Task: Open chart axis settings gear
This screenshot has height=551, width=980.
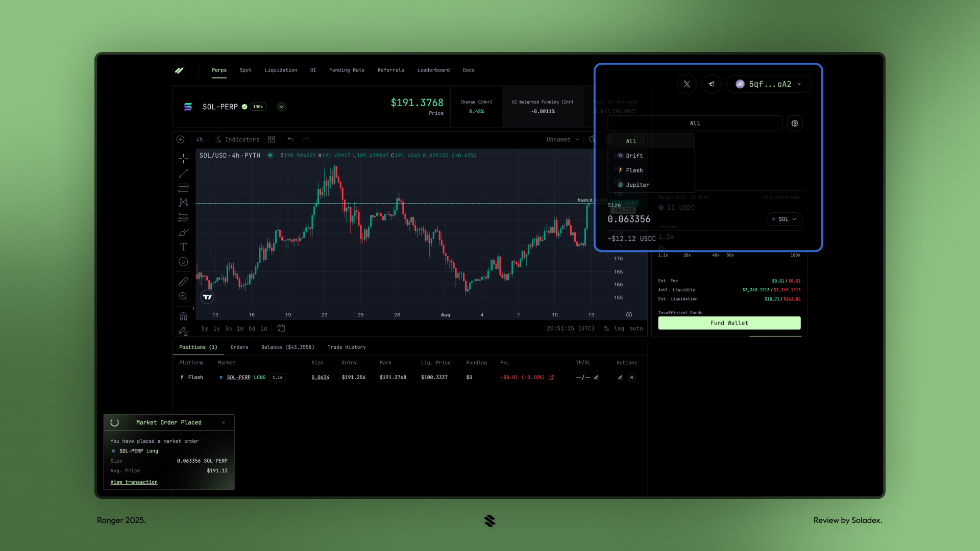Action: click(x=629, y=315)
